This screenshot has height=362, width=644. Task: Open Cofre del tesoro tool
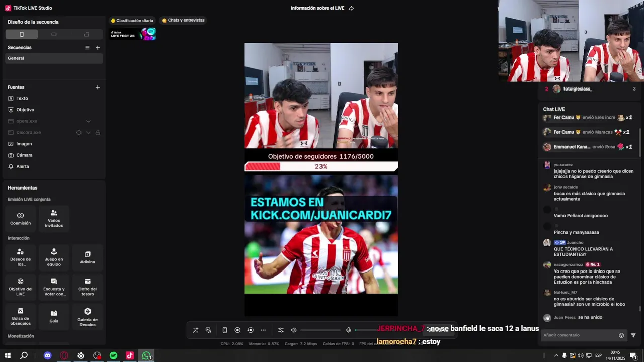(x=88, y=287)
